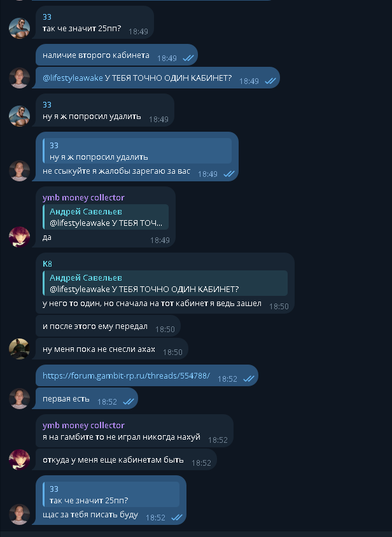Click the avatar next to 'ну меня пока не снесли ахах'
This screenshot has width=392, height=537.
[19, 349]
